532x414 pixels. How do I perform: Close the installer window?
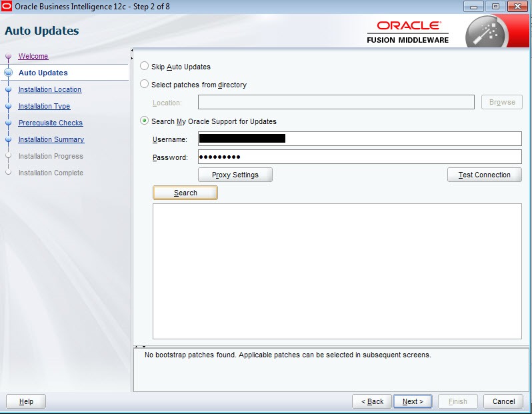(518, 7)
